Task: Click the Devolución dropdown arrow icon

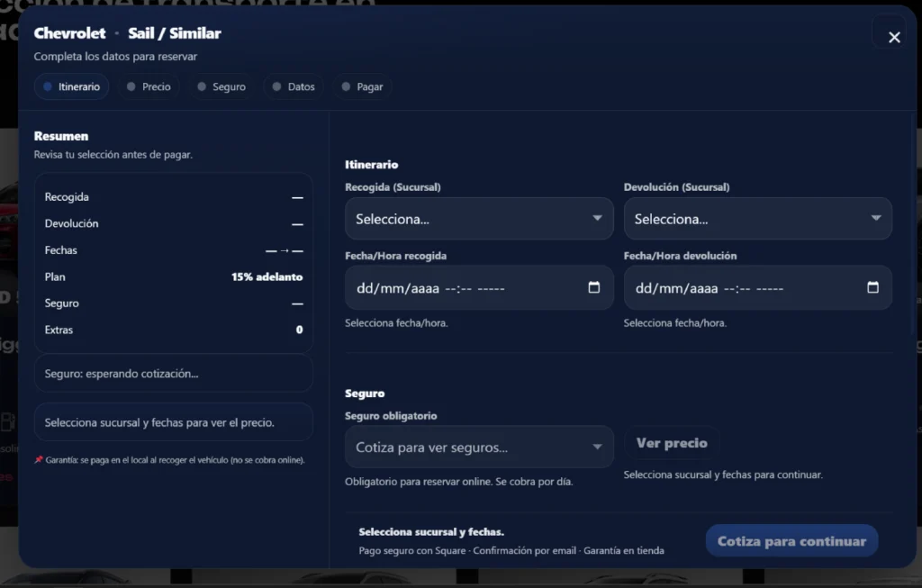Action: (x=875, y=219)
